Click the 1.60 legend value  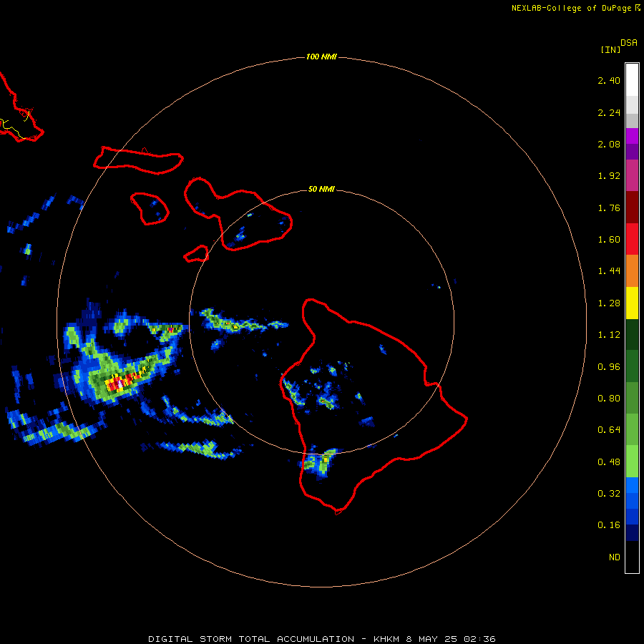(x=609, y=240)
